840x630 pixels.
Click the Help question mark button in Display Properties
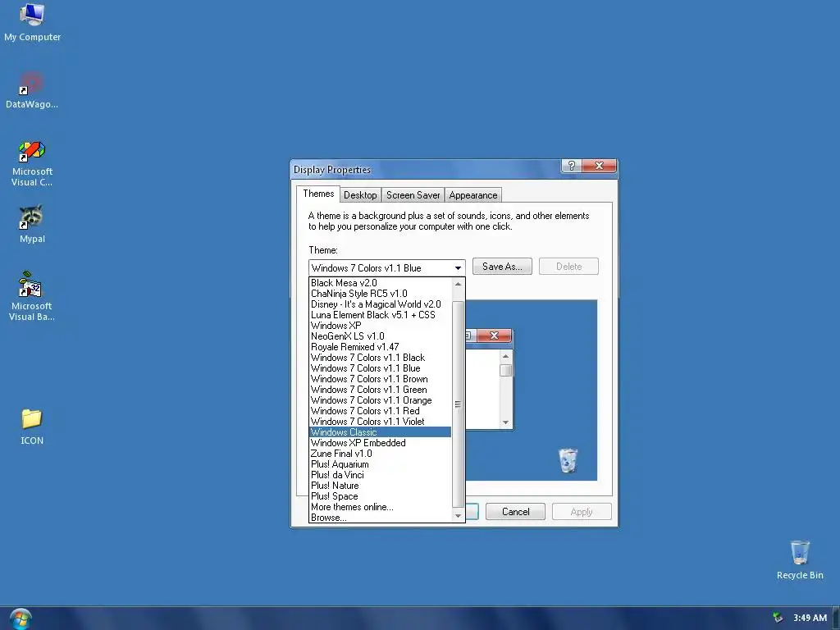click(571, 166)
